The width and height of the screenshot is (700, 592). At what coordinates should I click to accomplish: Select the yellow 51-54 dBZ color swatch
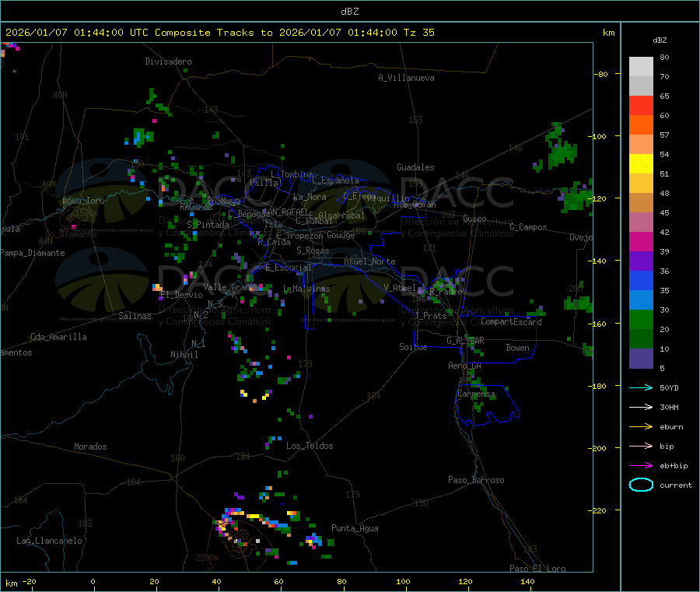point(641,164)
